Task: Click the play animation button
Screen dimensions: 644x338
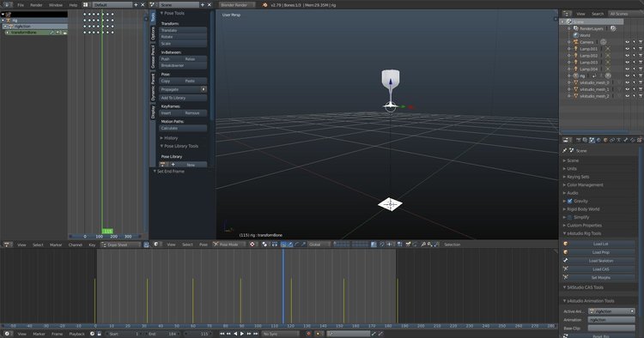Action: pyautogui.click(x=242, y=334)
